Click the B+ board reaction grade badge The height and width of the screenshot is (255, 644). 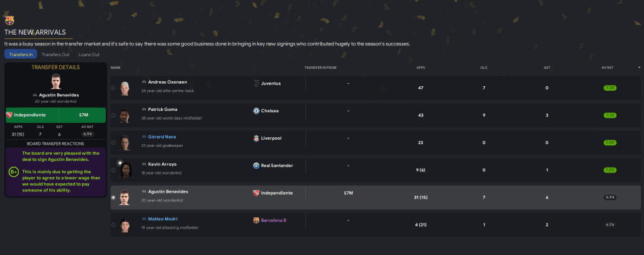coord(13,171)
